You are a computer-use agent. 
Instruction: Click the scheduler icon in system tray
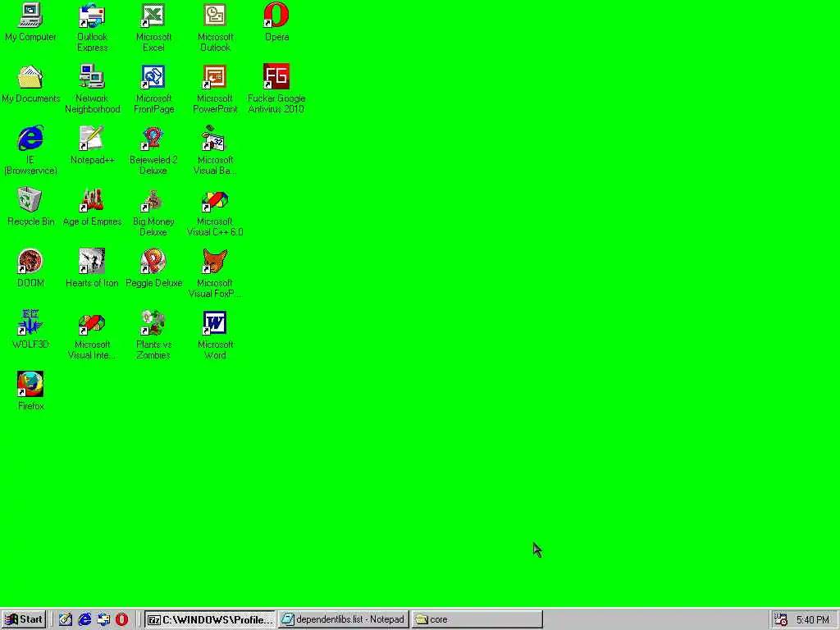[781, 620]
